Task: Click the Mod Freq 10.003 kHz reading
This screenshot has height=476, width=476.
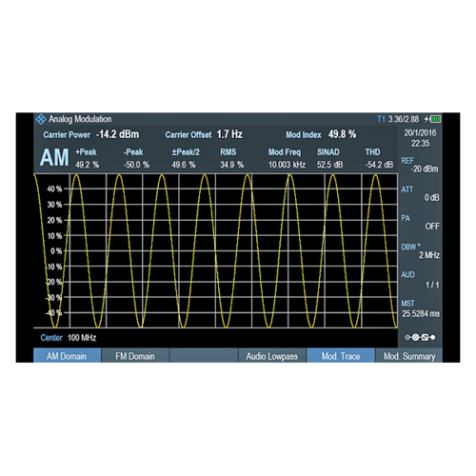Action: coord(287,158)
